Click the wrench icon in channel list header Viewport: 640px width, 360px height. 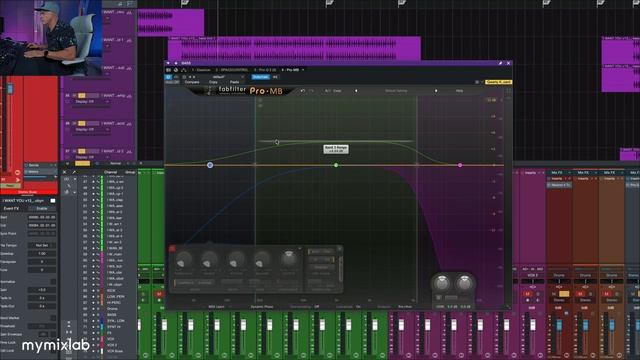(74, 172)
